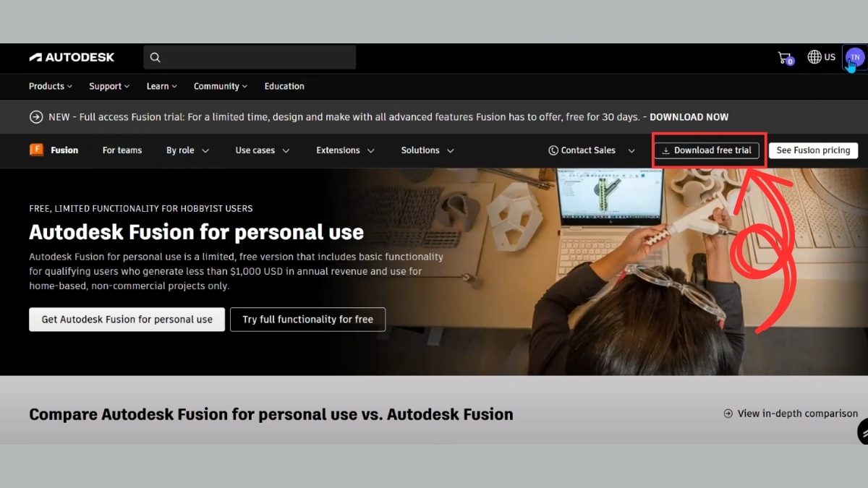868x488 pixels.
Task: Open the Education page
Action: click(284, 86)
